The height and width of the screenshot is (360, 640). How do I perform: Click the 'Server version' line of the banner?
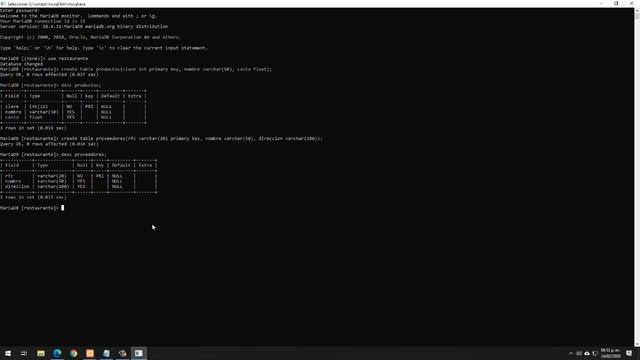point(84,27)
